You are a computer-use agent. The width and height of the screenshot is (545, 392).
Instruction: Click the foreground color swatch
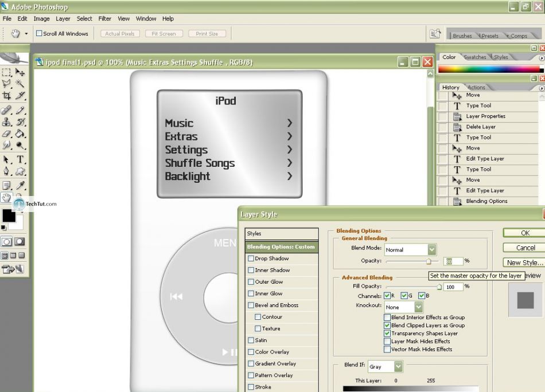click(x=9, y=215)
